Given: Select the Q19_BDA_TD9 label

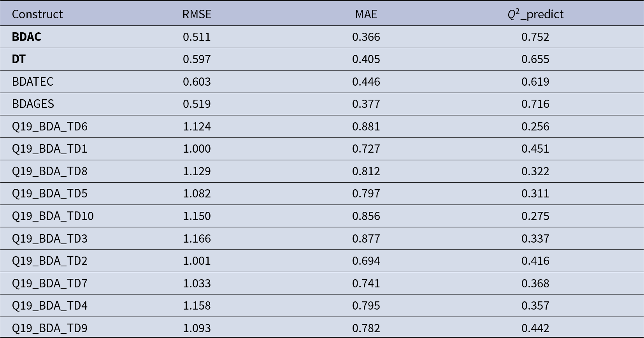Looking at the screenshot, I should (50, 328).
